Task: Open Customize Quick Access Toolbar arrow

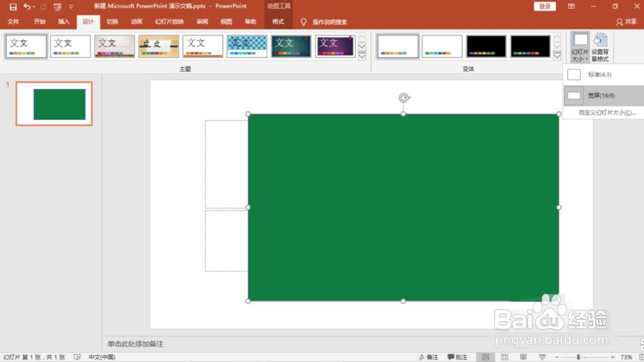Action: pyautogui.click(x=71, y=7)
